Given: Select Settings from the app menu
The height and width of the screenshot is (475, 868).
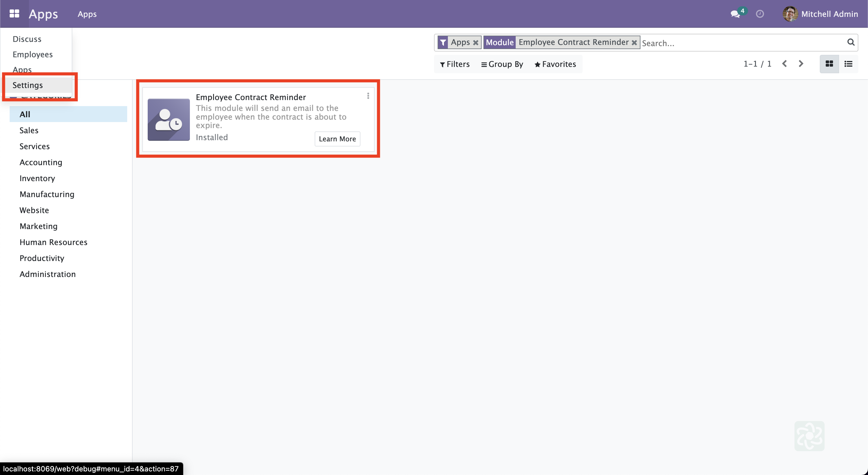Looking at the screenshot, I should point(28,85).
